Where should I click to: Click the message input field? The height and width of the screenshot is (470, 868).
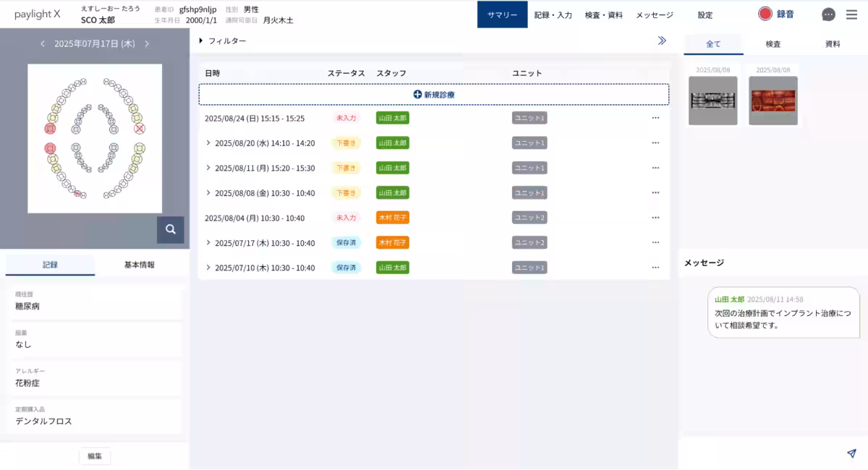click(x=759, y=453)
